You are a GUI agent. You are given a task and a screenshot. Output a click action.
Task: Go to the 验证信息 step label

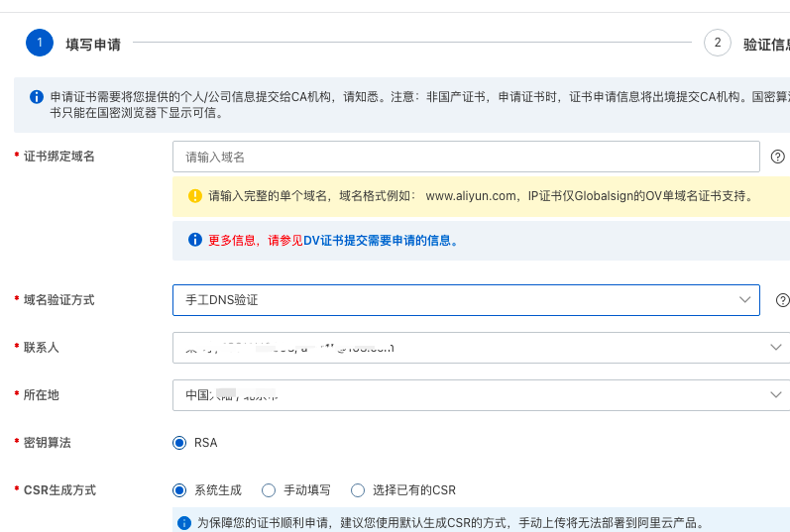pyautogui.click(x=765, y=45)
